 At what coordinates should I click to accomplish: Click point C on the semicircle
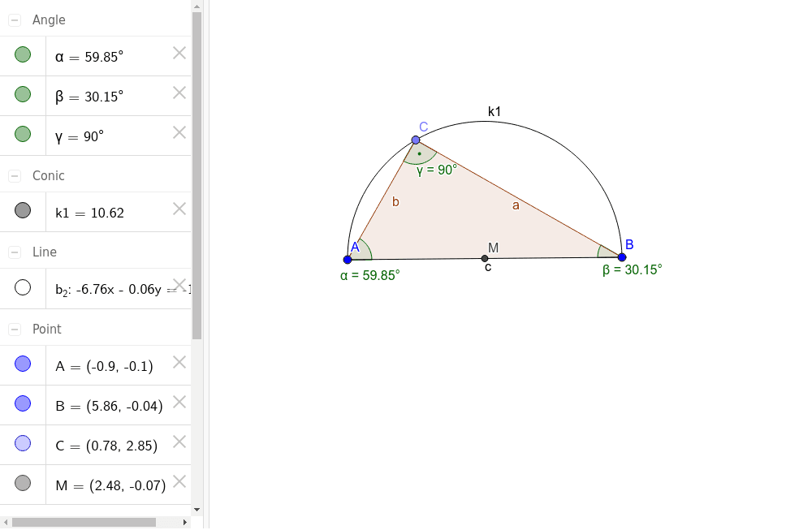click(x=415, y=140)
